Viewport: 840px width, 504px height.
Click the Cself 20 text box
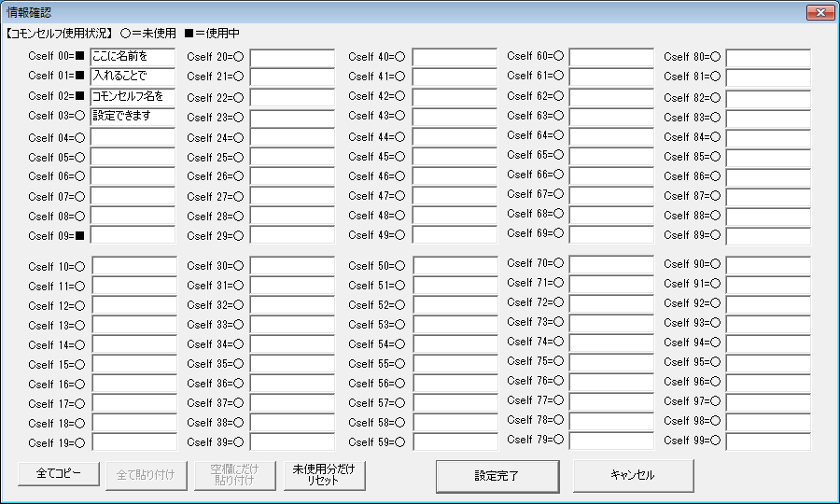click(x=292, y=58)
